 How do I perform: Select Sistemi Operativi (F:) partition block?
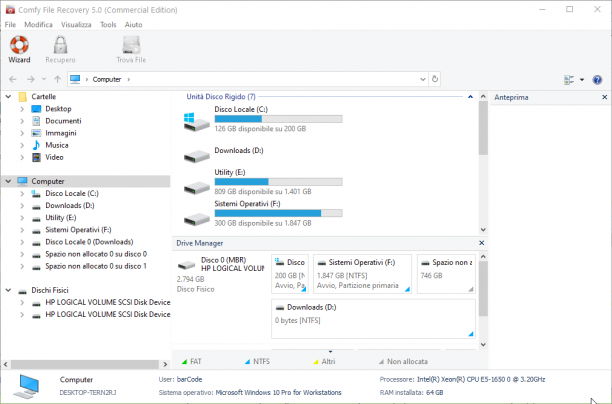pyautogui.click(x=362, y=274)
